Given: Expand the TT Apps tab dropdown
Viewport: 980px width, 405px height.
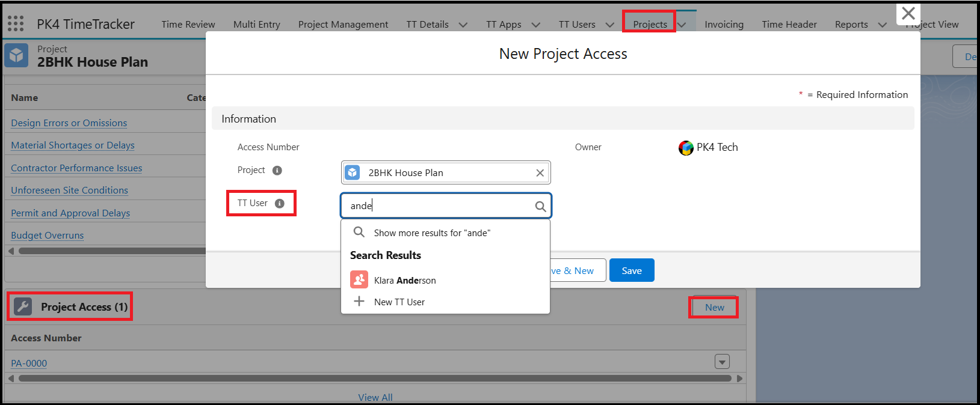Looking at the screenshot, I should [535, 25].
